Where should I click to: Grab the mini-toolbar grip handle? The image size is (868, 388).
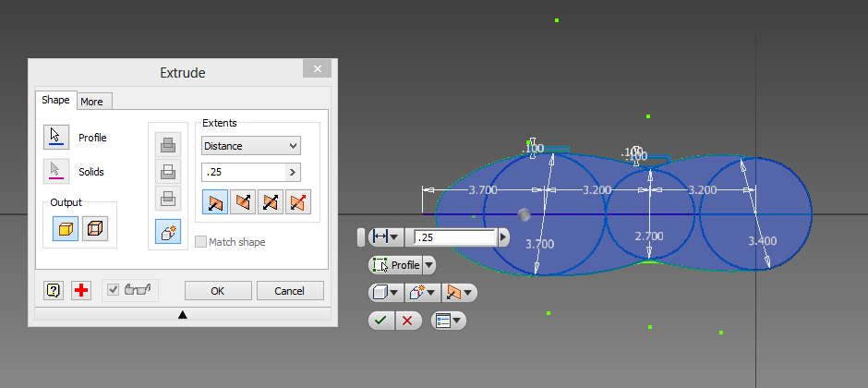361,236
